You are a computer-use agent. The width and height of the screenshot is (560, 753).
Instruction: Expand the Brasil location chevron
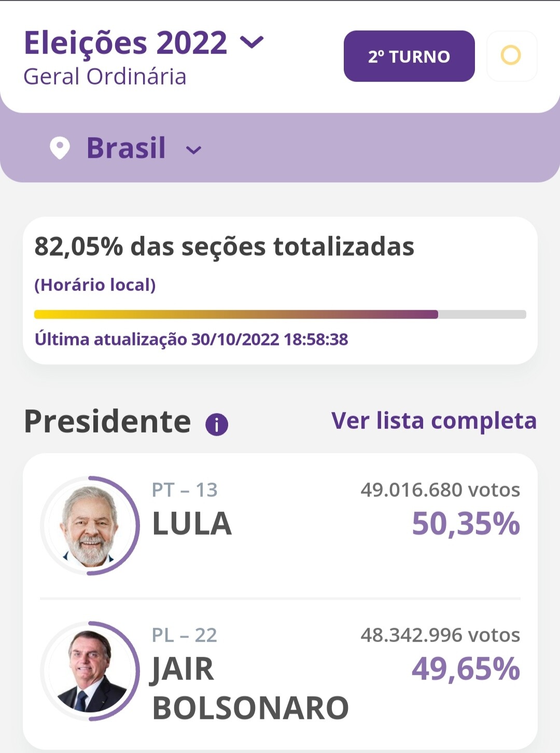[x=193, y=150]
